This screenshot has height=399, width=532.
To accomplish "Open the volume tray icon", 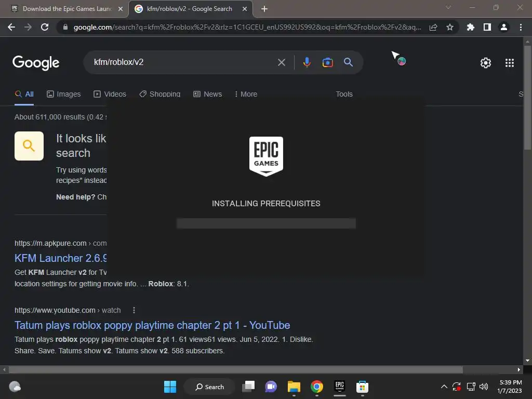I will point(484,387).
